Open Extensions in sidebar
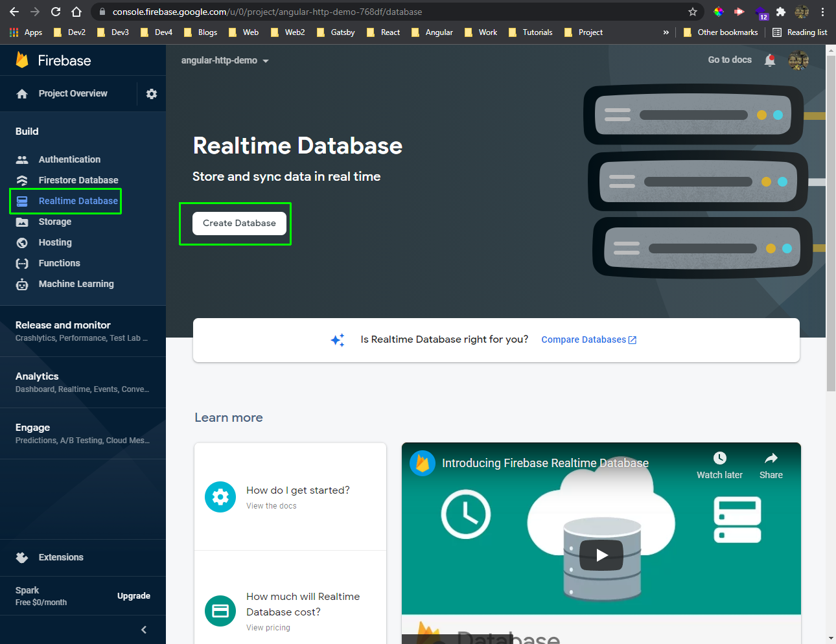836x644 pixels. (x=61, y=557)
